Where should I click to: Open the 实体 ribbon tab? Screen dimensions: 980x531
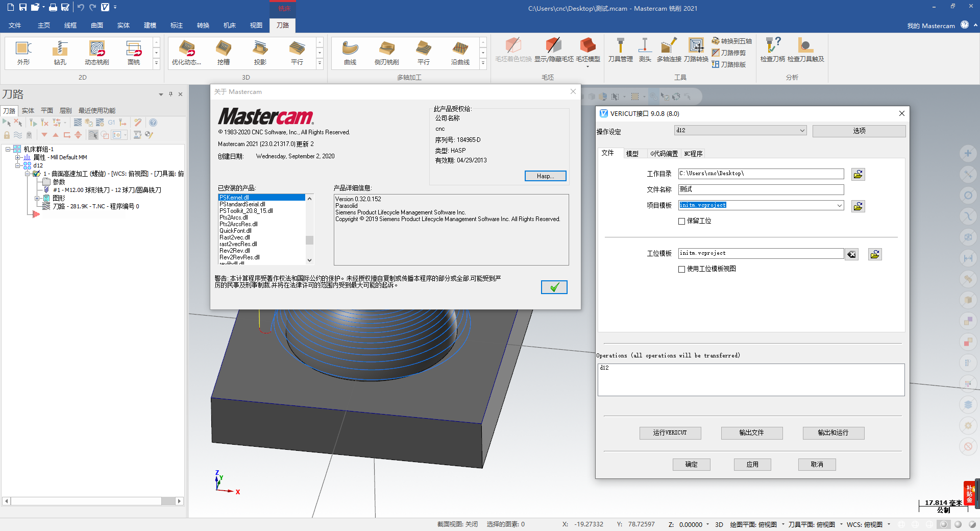pyautogui.click(x=124, y=26)
